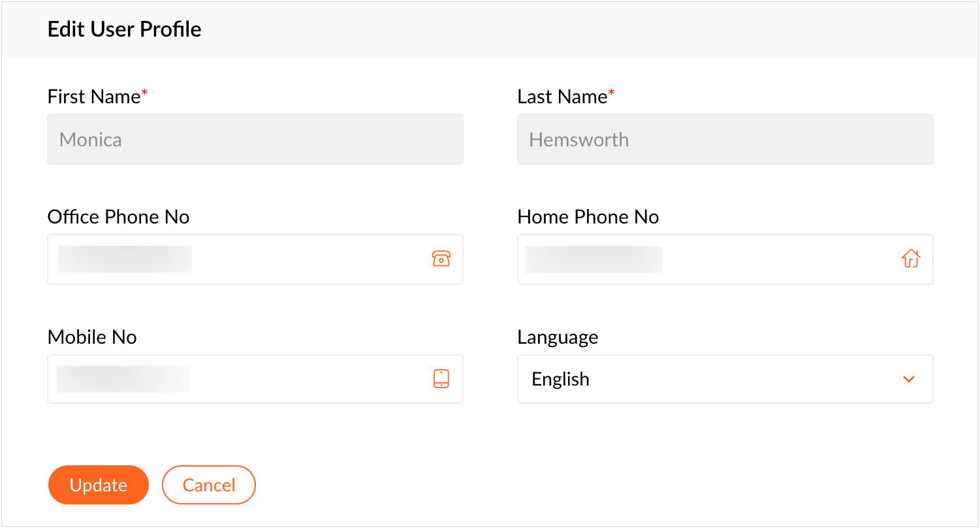The image size is (980, 528).
Task: Click the home phone house icon
Action: pyautogui.click(x=910, y=259)
